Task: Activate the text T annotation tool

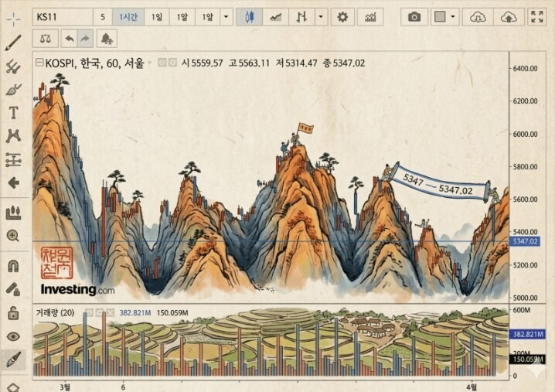Action: coord(13,113)
